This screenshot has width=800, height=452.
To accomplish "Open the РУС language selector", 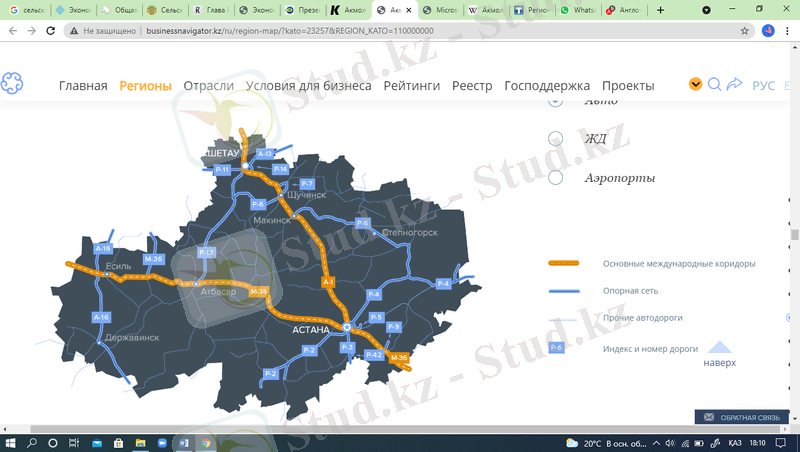I will [763, 86].
